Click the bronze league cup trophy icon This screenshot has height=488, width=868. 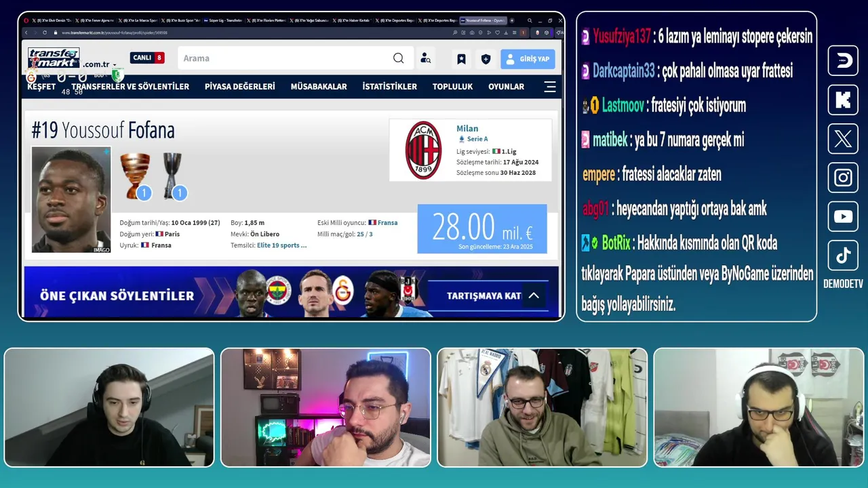point(135,175)
